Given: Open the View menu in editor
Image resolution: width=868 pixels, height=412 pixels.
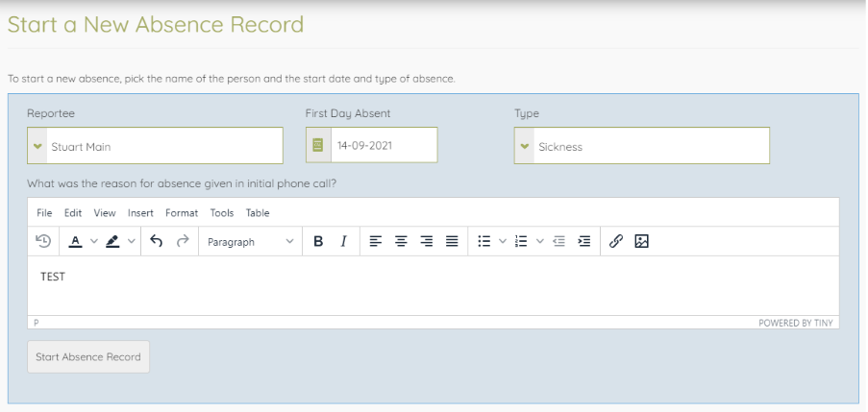Looking at the screenshot, I should [x=105, y=213].
